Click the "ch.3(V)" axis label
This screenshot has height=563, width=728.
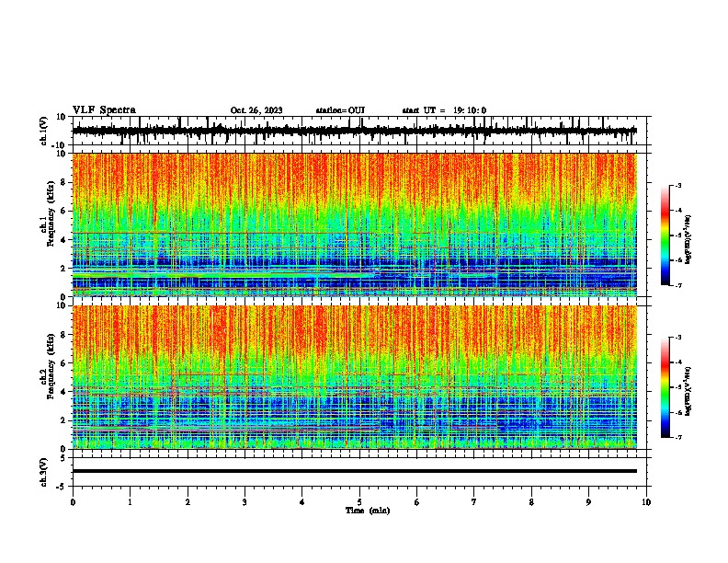click(x=44, y=472)
